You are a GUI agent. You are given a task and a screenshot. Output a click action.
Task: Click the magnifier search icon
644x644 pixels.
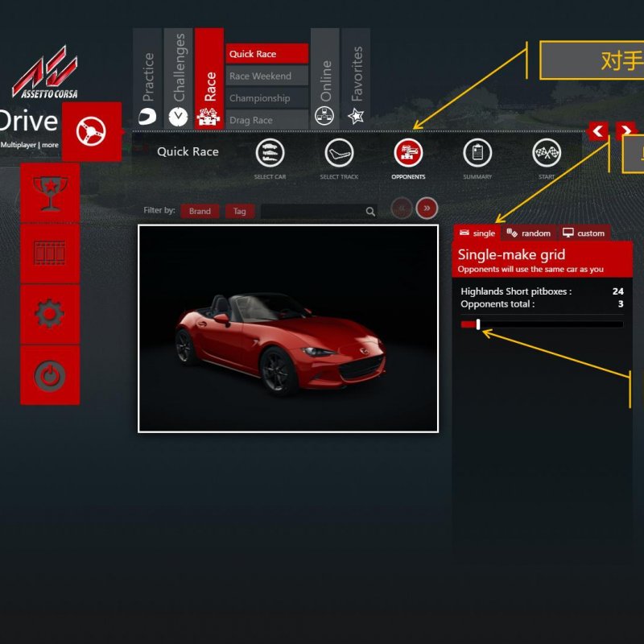370,212
